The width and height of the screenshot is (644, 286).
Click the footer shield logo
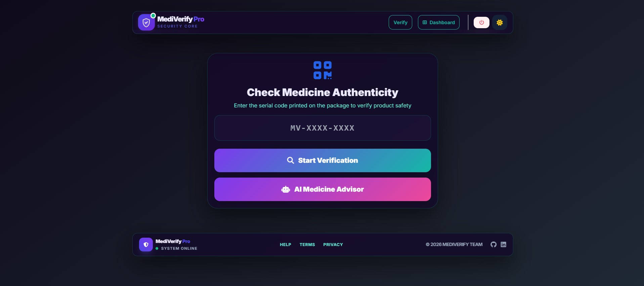click(x=146, y=245)
